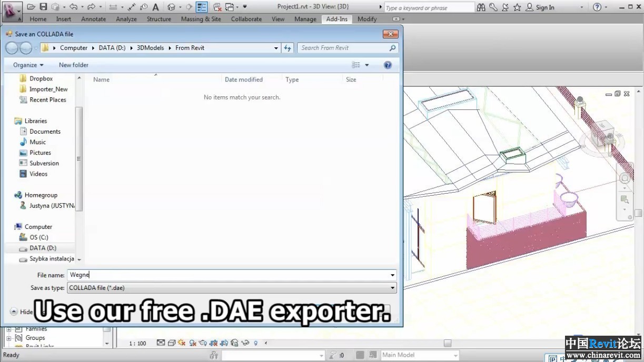Toggle the Thin Lines icon
This screenshot has width=644, height=362.
point(202,7)
